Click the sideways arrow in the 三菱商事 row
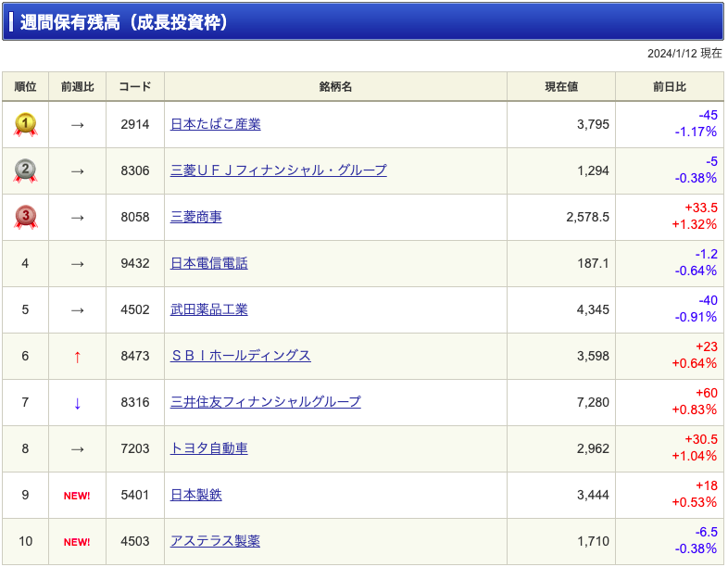The height and width of the screenshot is (567, 728). [77, 218]
